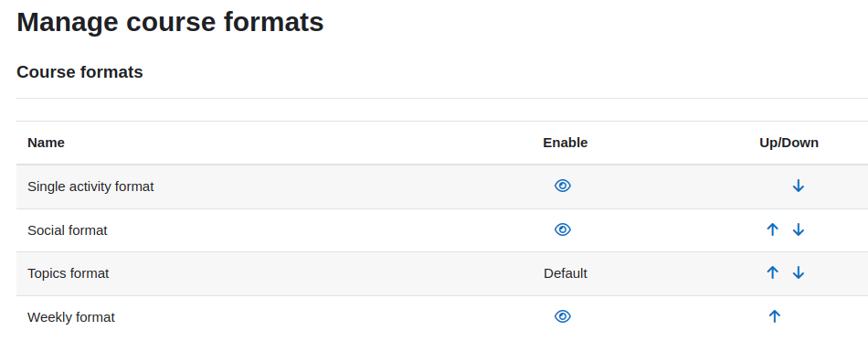Viewport: 868px width, 341px height.
Task: Click the Name column header
Action: (46, 143)
